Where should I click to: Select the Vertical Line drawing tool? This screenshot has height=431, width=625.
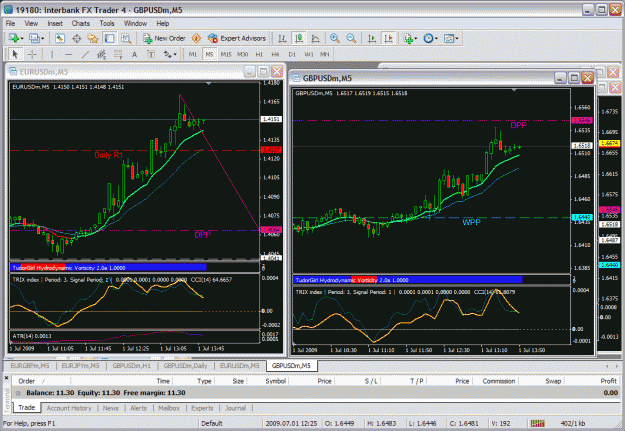tap(52, 54)
